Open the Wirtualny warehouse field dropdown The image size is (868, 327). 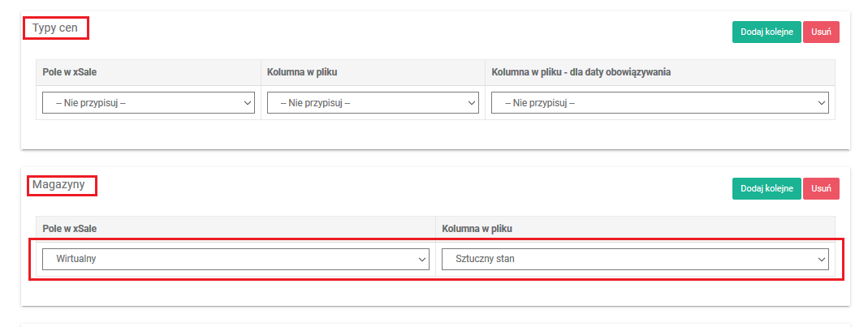pos(235,260)
